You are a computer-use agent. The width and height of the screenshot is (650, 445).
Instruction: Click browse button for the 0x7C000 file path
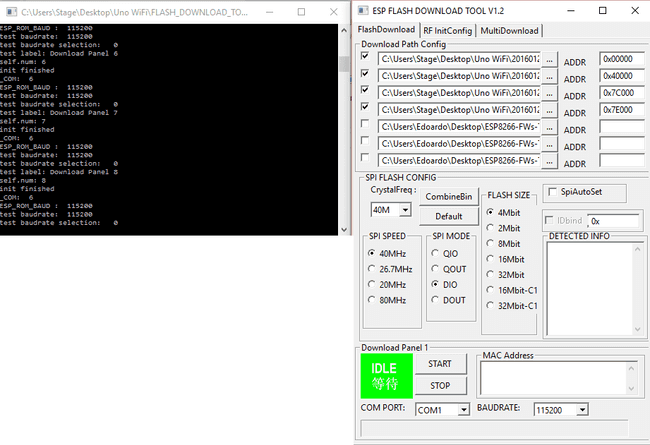pos(549,94)
